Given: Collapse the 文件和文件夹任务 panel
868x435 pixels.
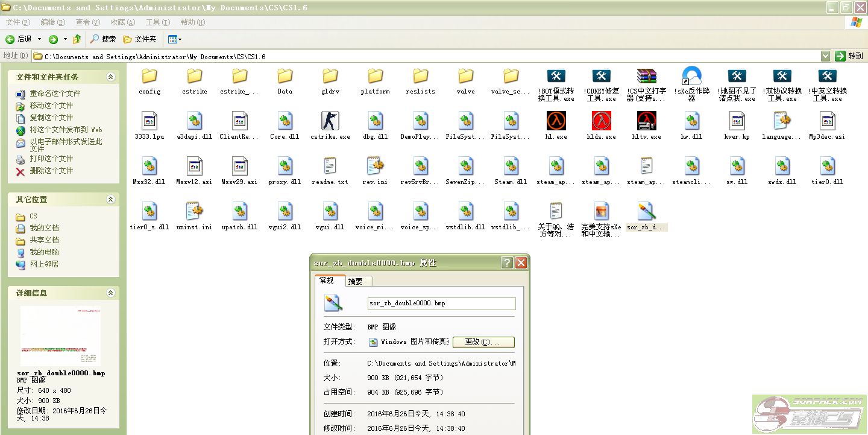Looking at the screenshot, I should coord(110,77).
